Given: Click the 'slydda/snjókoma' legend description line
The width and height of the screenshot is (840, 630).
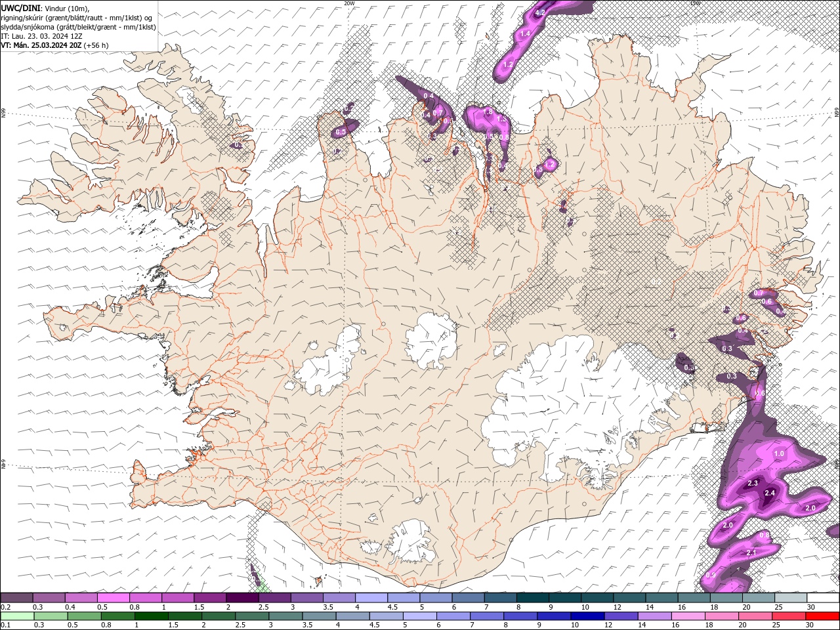Looking at the screenshot, I should 78,27.
